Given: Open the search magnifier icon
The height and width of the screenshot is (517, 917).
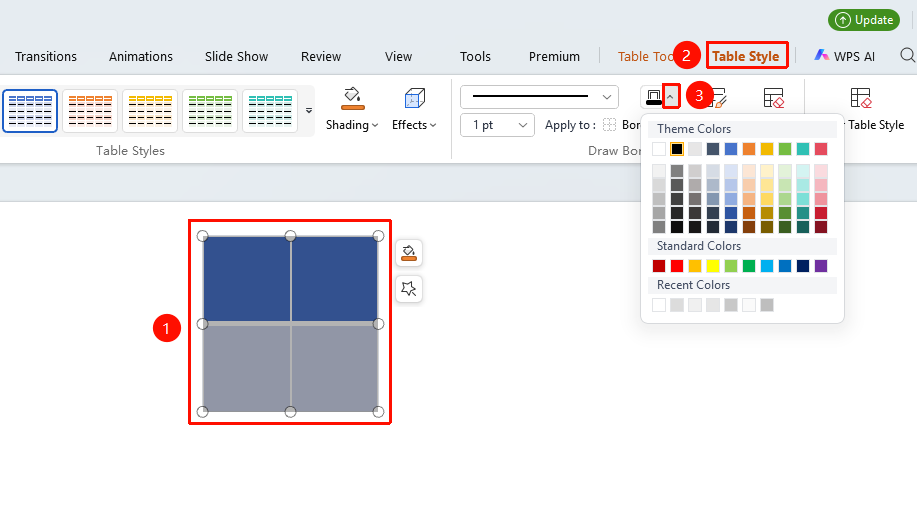Looking at the screenshot, I should point(907,56).
